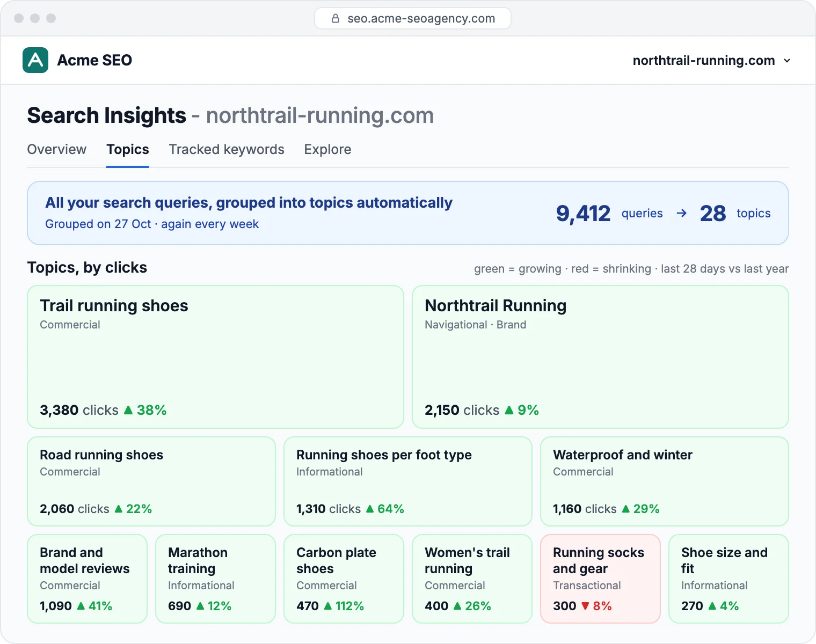Viewport: 816px width, 644px height.
Task: Click the '470' value on Carbon plate shoes
Action: 308,606
